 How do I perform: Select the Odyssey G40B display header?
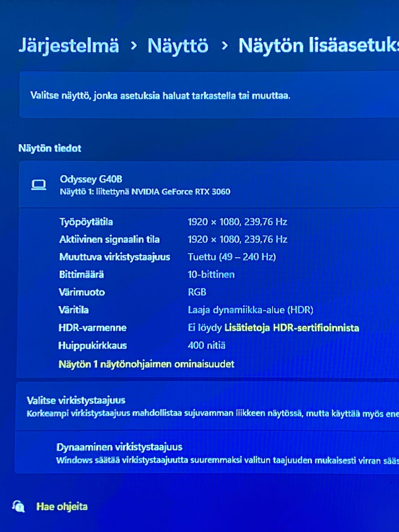pos(209,185)
